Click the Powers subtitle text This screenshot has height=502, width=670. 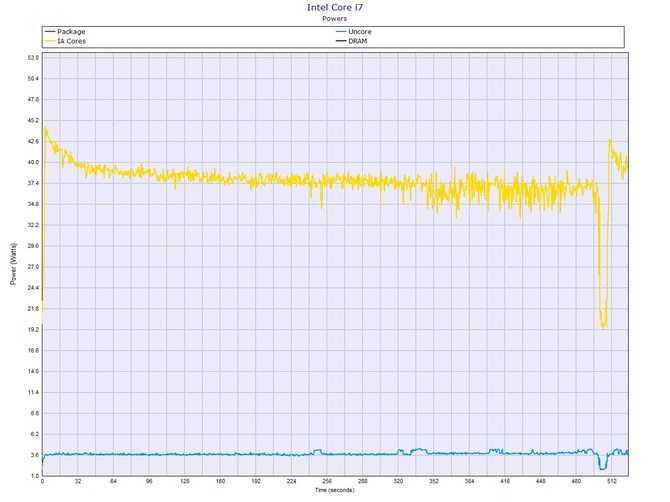[x=335, y=18]
